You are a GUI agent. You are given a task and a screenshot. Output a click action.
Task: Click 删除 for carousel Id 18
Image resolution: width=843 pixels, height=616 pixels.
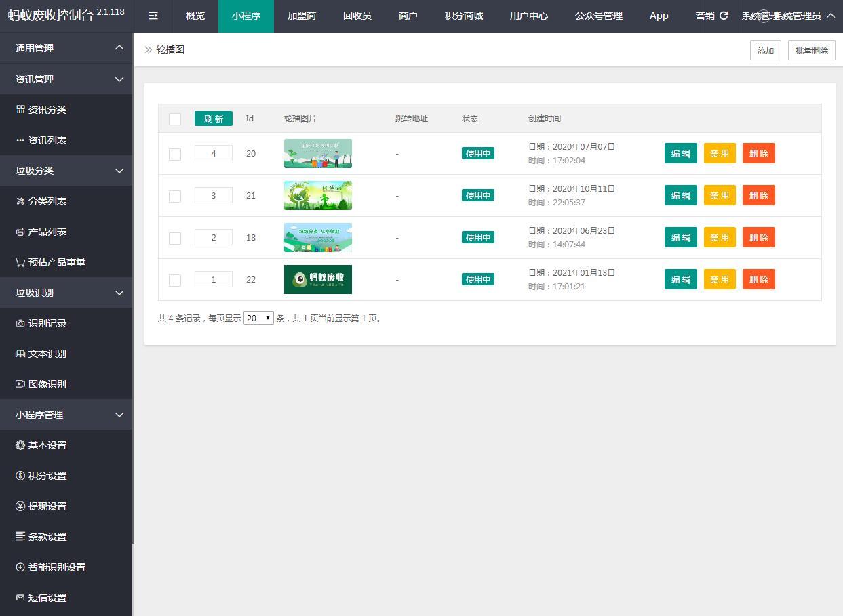[759, 237]
